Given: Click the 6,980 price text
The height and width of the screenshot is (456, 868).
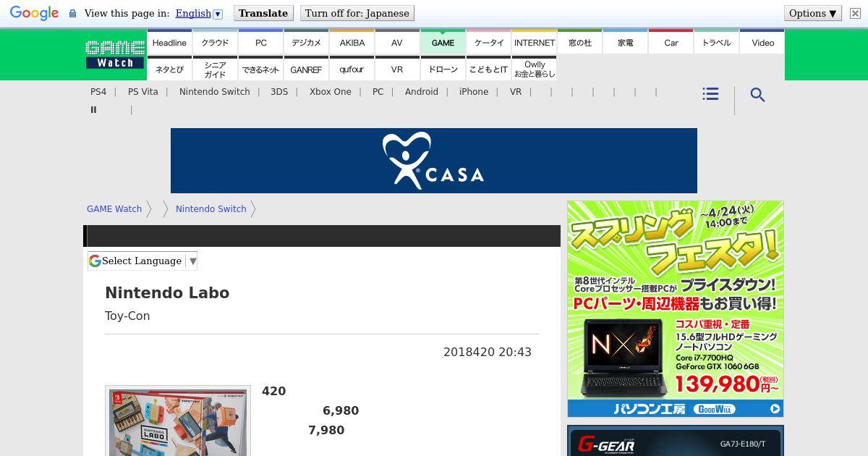Looking at the screenshot, I should pos(341,411).
